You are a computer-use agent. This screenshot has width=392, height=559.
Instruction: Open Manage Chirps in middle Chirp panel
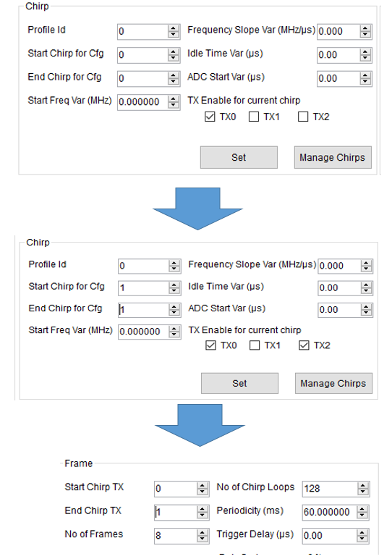point(333,383)
